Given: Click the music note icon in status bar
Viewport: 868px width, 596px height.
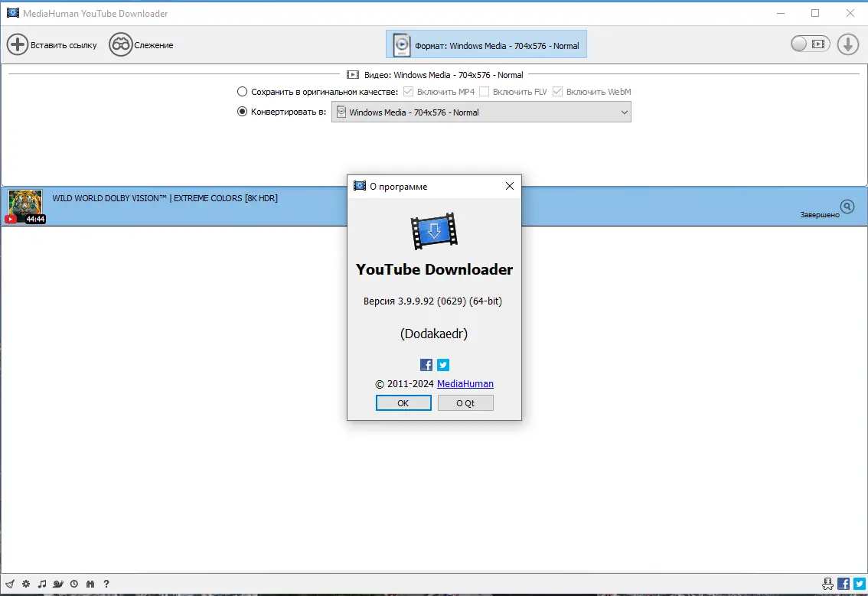Looking at the screenshot, I should point(42,584).
